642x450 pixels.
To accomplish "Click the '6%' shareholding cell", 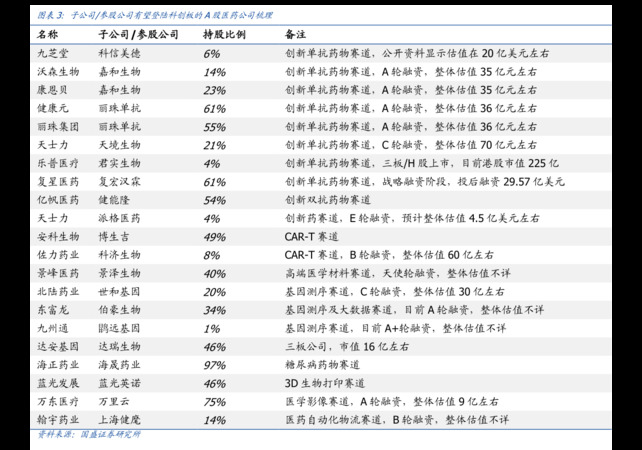I will (x=212, y=54).
